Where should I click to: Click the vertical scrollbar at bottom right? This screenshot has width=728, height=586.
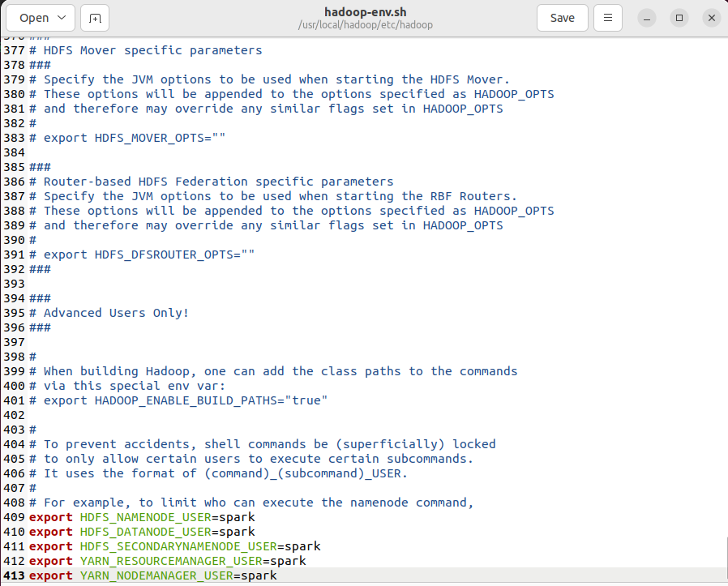[x=726, y=559]
